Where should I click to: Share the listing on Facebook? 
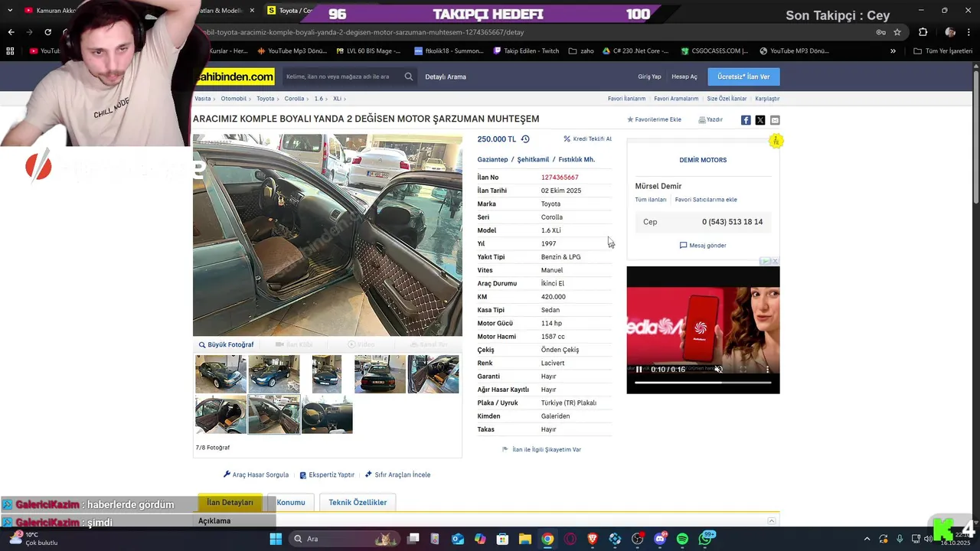pyautogui.click(x=746, y=120)
